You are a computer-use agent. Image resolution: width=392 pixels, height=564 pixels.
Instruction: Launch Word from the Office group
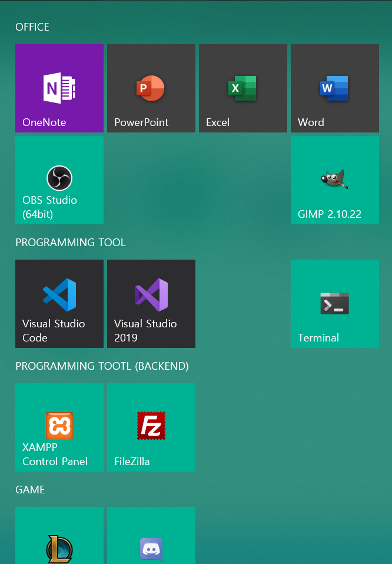(335, 88)
